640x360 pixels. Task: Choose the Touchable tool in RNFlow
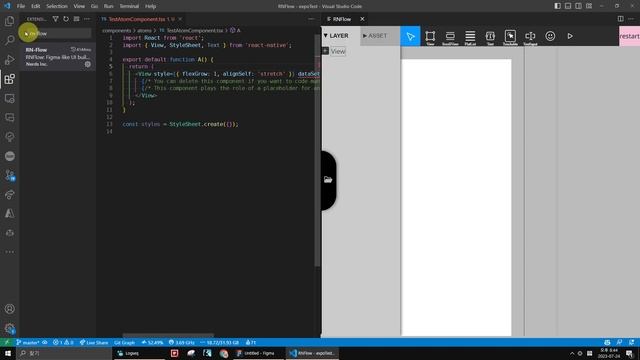point(510,37)
